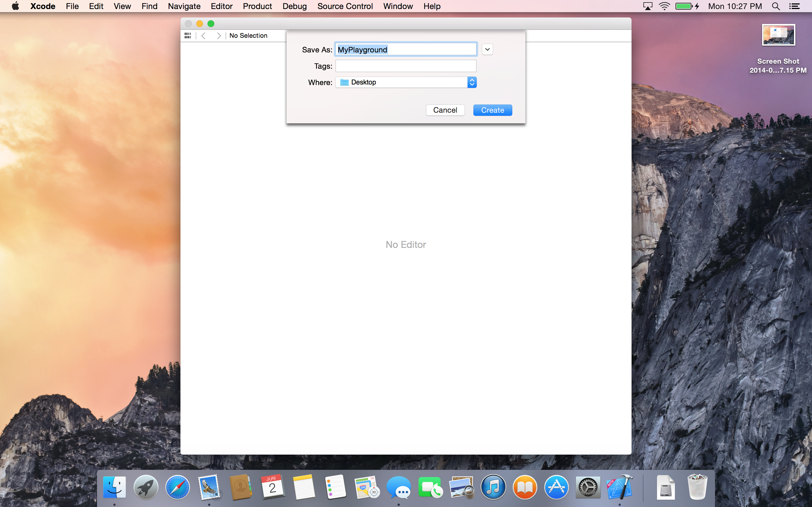Go forward using the right chevron

219,35
